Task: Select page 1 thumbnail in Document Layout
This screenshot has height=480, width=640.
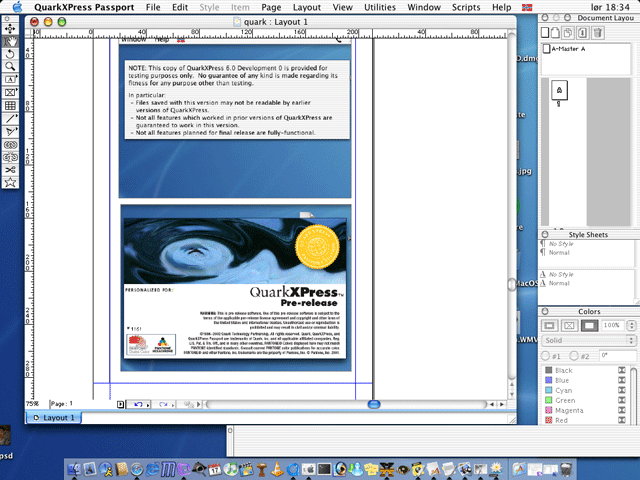Action: (559, 90)
